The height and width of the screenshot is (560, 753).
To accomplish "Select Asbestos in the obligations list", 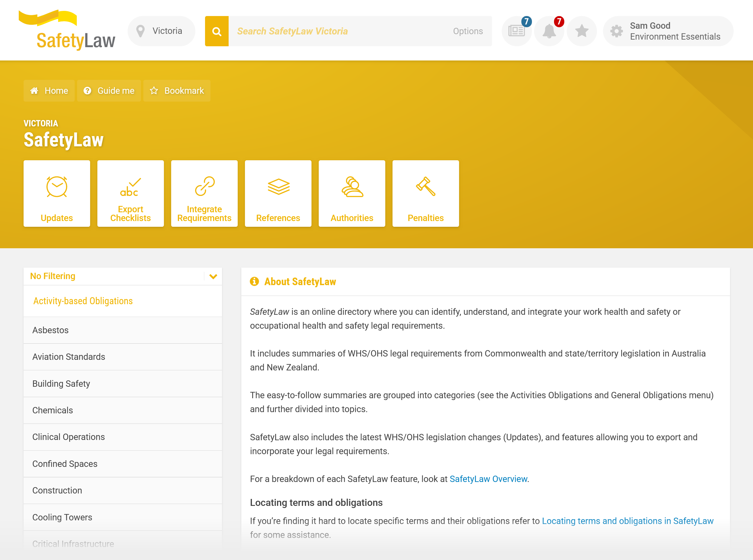I will point(123,330).
